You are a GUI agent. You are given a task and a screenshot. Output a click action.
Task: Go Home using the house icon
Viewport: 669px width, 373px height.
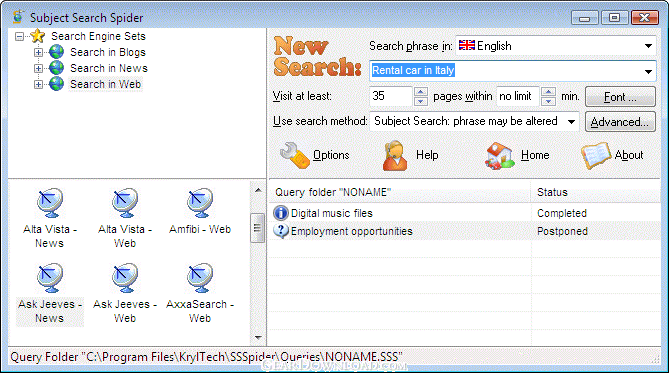pyautogui.click(x=500, y=156)
